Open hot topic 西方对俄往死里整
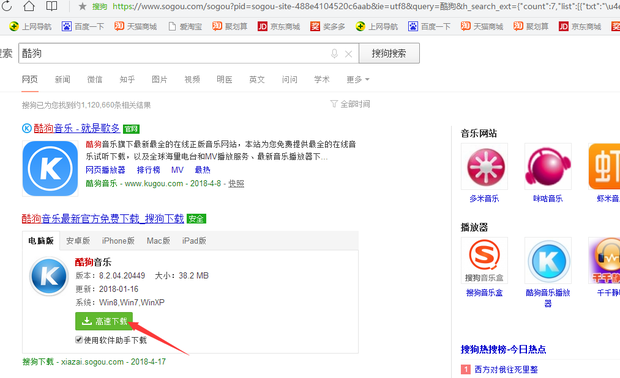Viewport: 620px width, 378px height. click(x=506, y=370)
